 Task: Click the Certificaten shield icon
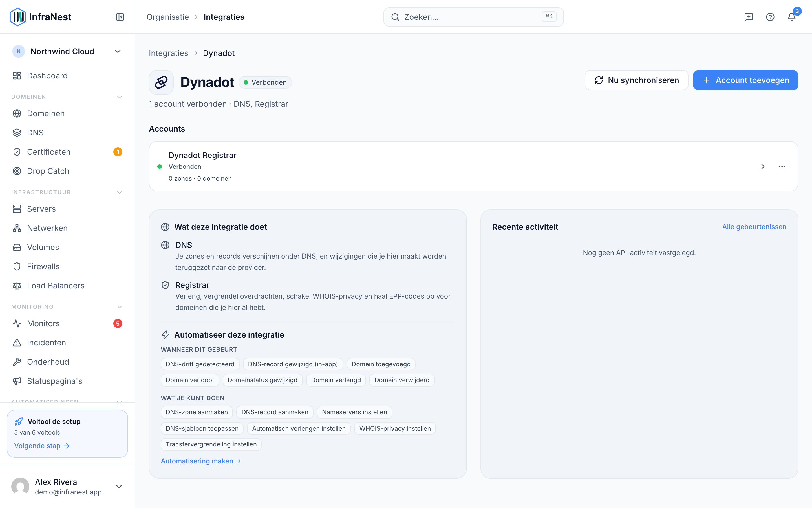pos(17,152)
